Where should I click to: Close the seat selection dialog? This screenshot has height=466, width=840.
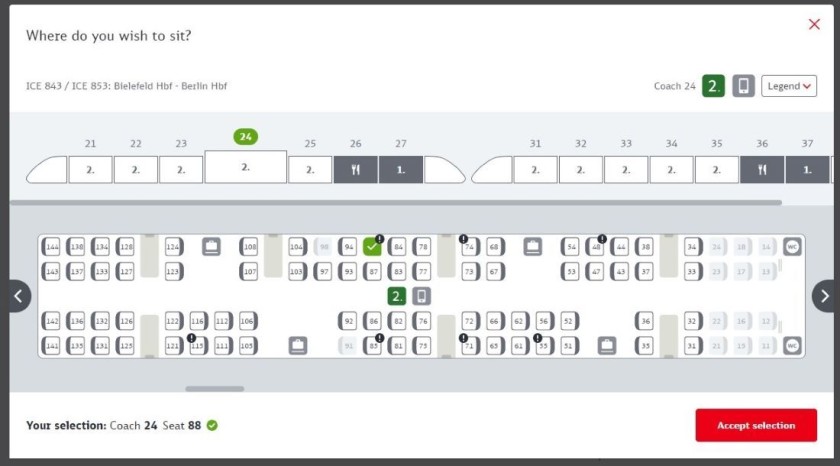tap(814, 25)
